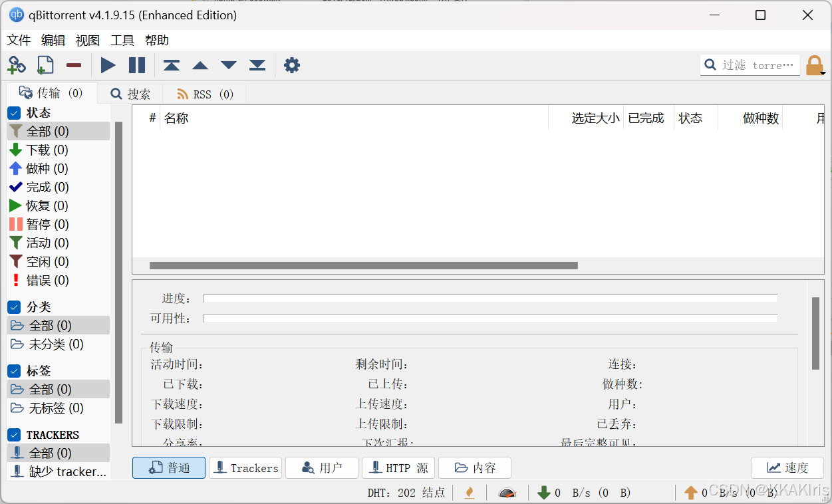Select the 无标签 (0) item
Image resolution: width=832 pixels, height=504 pixels.
[x=59, y=408]
